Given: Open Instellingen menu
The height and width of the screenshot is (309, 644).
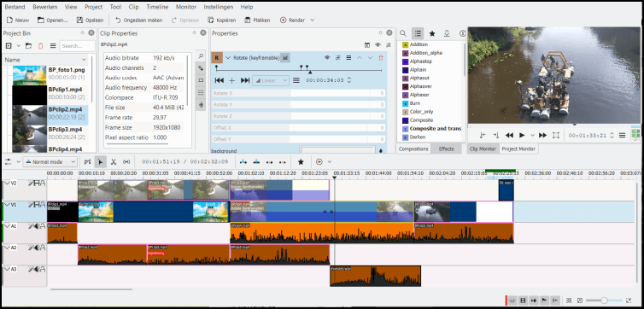Looking at the screenshot, I should [x=219, y=7].
